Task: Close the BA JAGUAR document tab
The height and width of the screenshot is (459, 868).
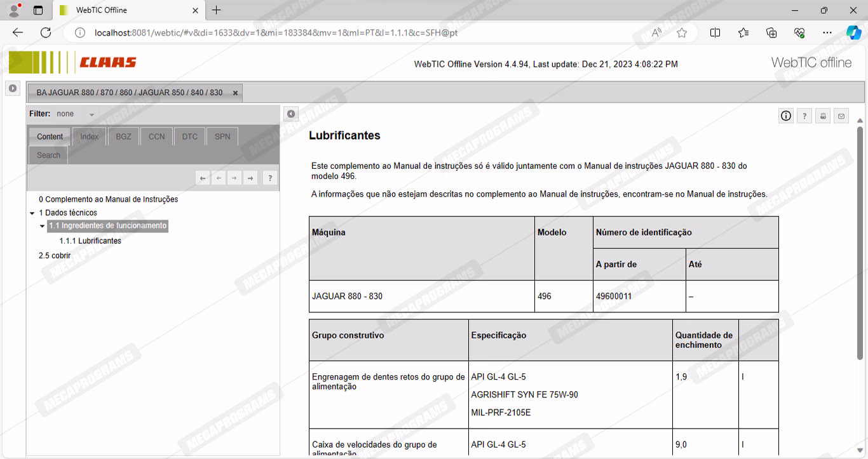Action: click(x=235, y=93)
